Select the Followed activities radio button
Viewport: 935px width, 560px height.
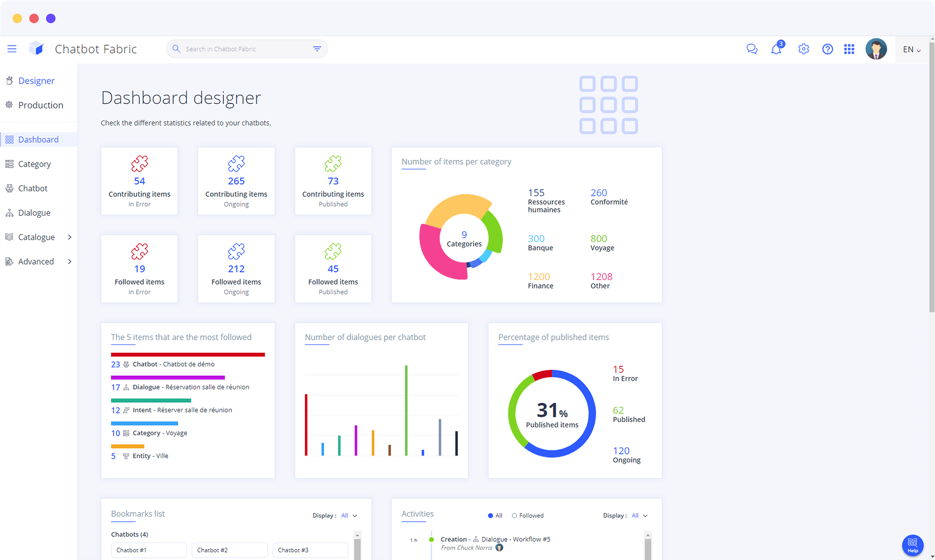[x=514, y=516]
